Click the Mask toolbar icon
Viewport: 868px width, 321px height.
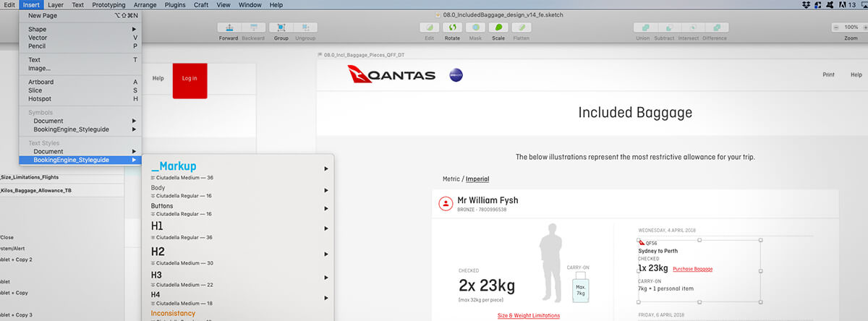pos(475,27)
